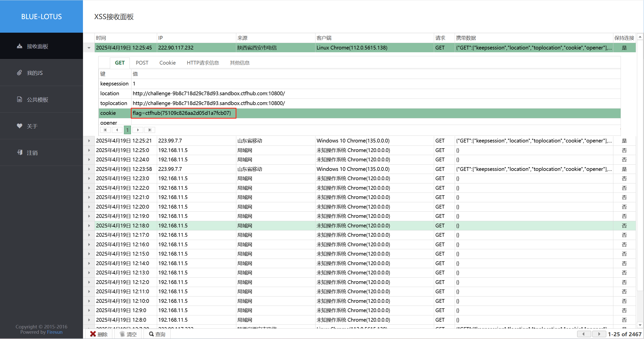
Task: Select the cookie flag value cell
Action: point(183,113)
